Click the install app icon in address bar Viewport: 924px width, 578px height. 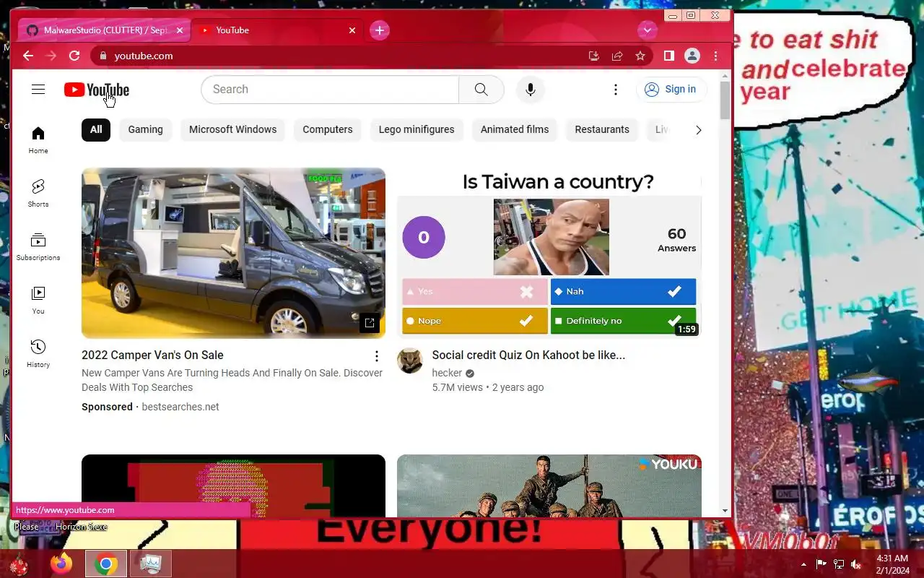[594, 56]
